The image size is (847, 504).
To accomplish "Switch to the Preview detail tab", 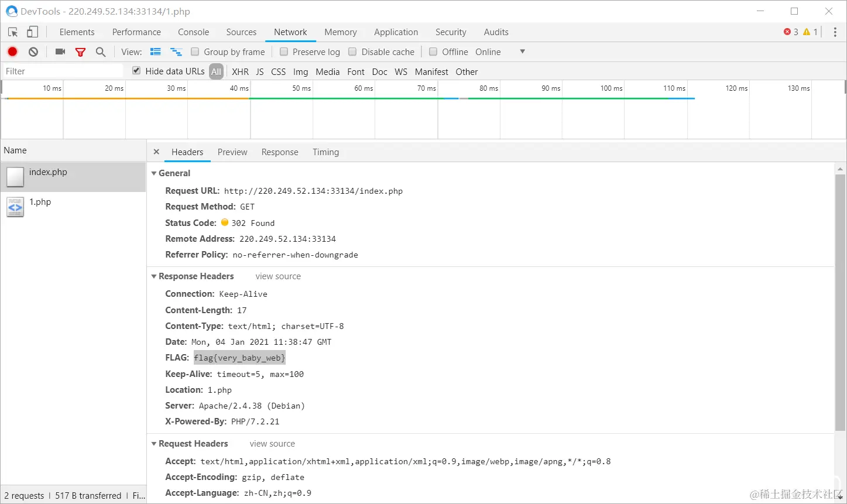I will 232,152.
